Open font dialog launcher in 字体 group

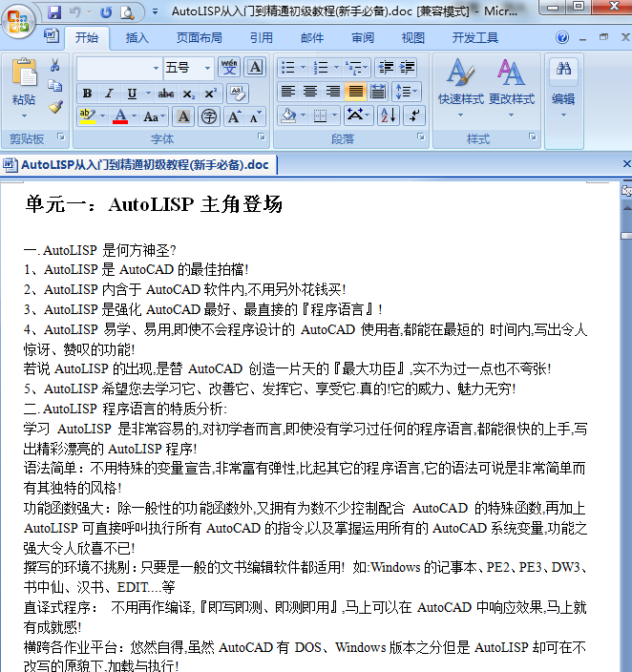262,136
